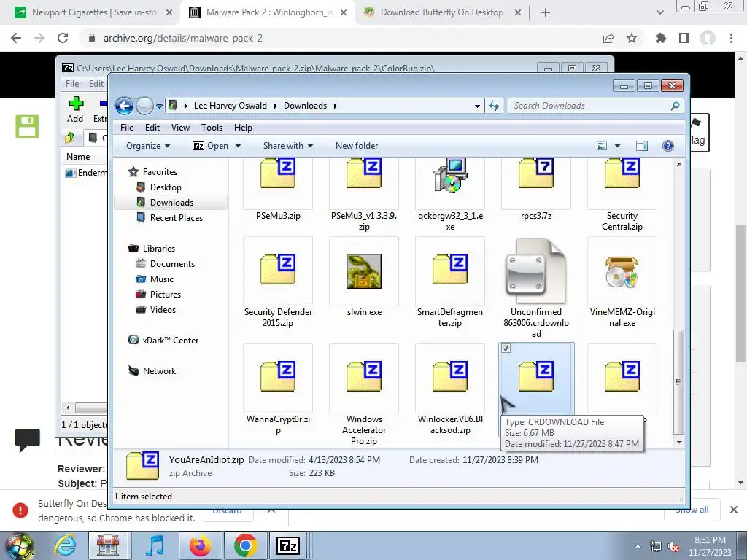Click Chrome's Extensions puzzle icon
Screen dimensions: 747x560
click(660, 38)
